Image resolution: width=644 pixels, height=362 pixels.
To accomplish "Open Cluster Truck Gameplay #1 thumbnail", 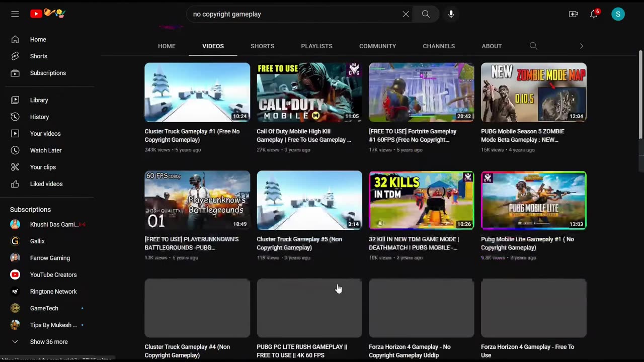I will pos(197,92).
